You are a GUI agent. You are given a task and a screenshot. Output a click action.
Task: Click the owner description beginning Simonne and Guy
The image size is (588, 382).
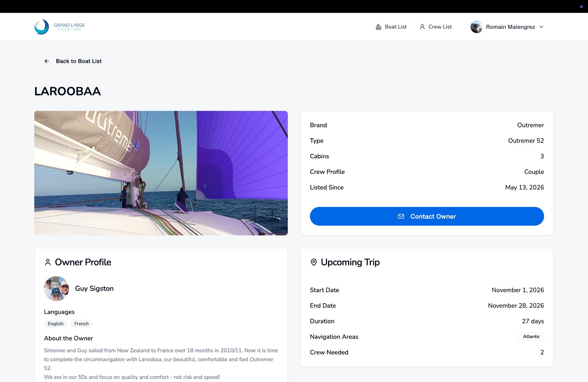click(x=161, y=364)
